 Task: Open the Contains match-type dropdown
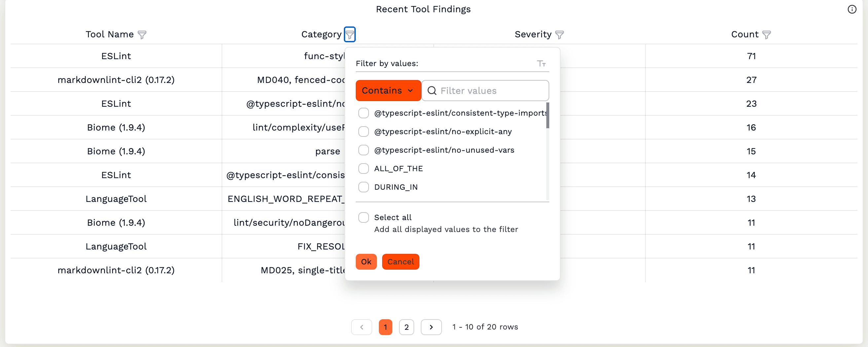[388, 91]
